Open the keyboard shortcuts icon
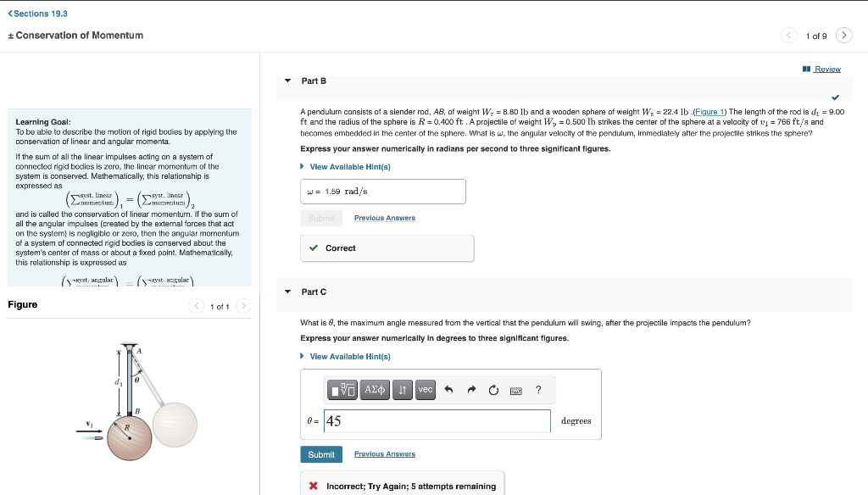Screen dimensions: 868x495 (x=515, y=390)
